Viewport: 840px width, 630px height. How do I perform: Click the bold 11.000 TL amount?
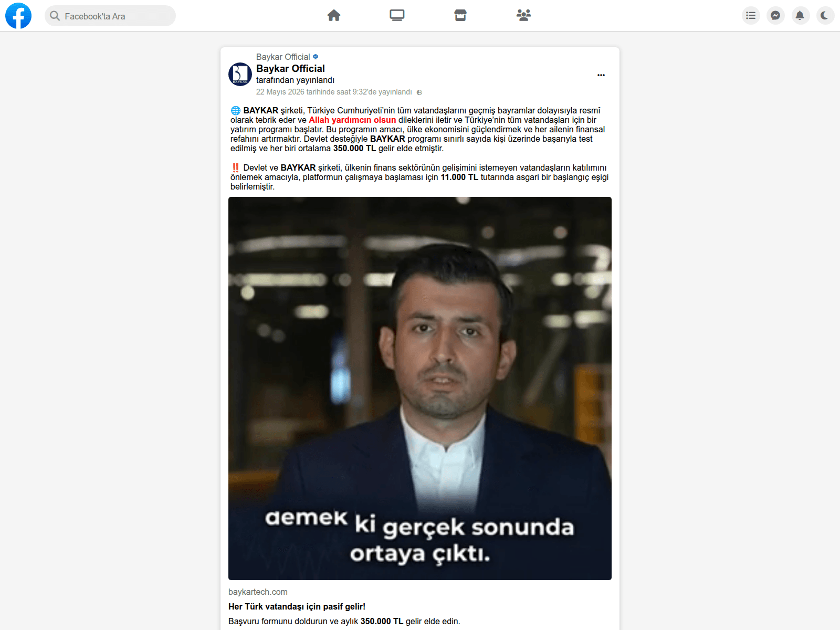pyautogui.click(x=459, y=177)
